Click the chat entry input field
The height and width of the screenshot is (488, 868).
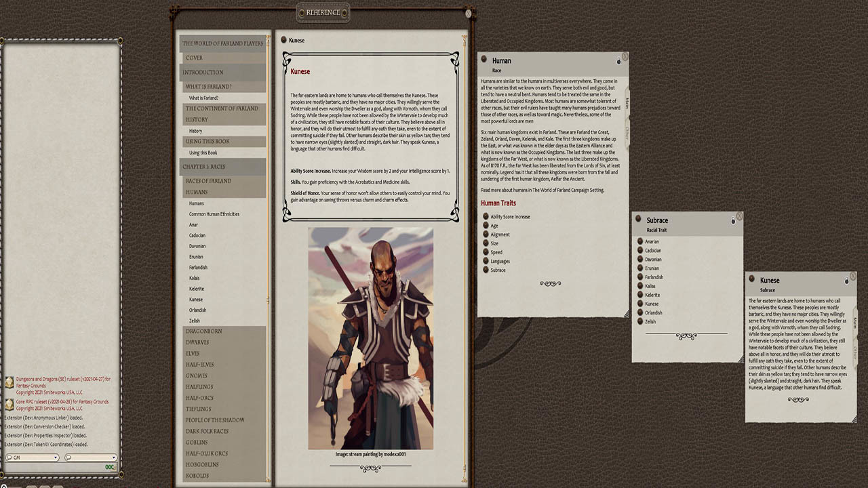click(54, 467)
